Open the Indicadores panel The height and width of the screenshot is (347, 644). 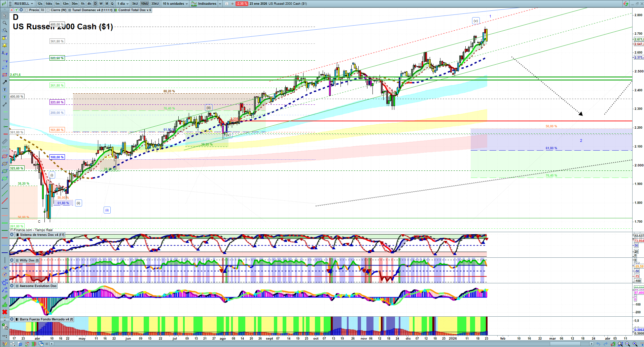pos(206,4)
